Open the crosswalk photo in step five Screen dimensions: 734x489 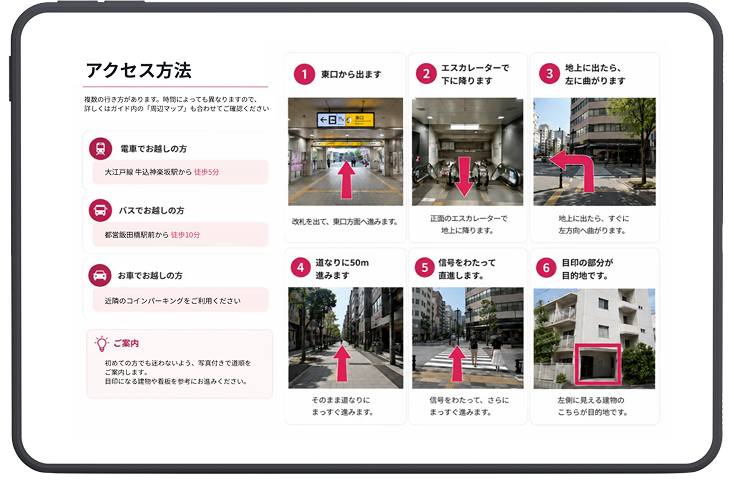[x=468, y=338]
